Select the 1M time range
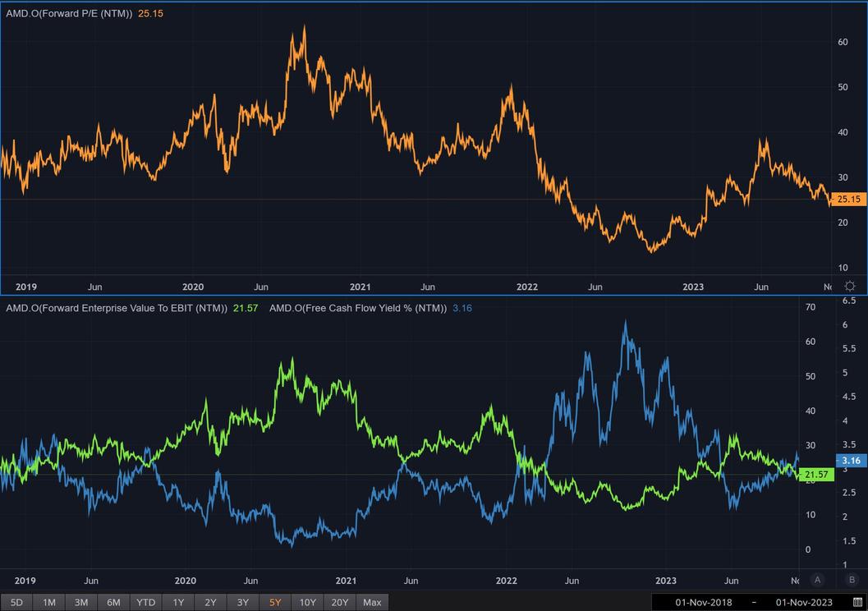This screenshot has height=611, width=868. pyautogui.click(x=49, y=602)
